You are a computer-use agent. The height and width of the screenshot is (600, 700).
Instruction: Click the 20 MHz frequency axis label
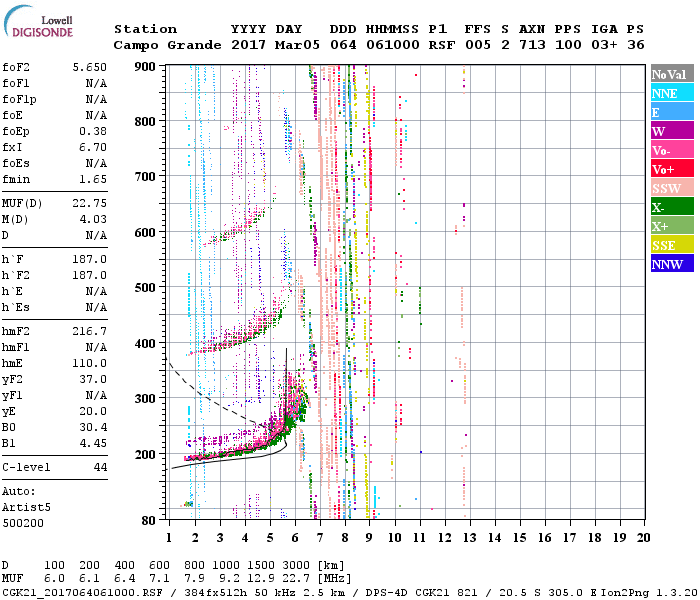coord(641,537)
